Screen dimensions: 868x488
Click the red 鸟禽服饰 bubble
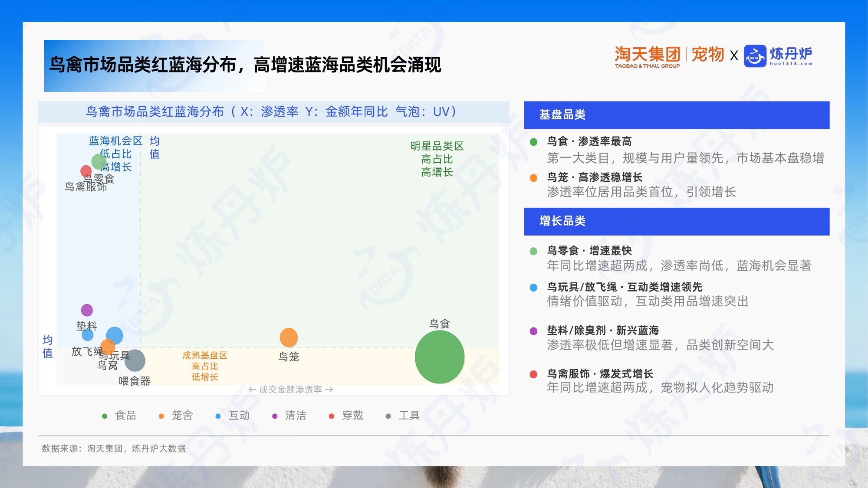coord(86,171)
